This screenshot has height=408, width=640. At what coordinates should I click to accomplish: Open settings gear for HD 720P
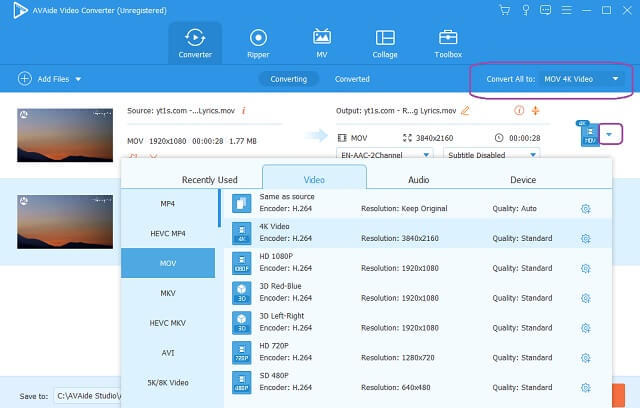coord(586,358)
